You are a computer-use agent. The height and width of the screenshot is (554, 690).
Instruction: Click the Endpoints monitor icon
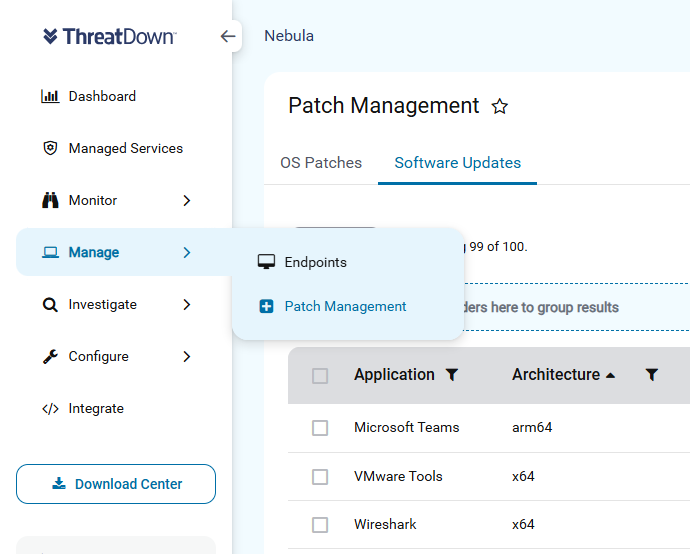tap(266, 262)
